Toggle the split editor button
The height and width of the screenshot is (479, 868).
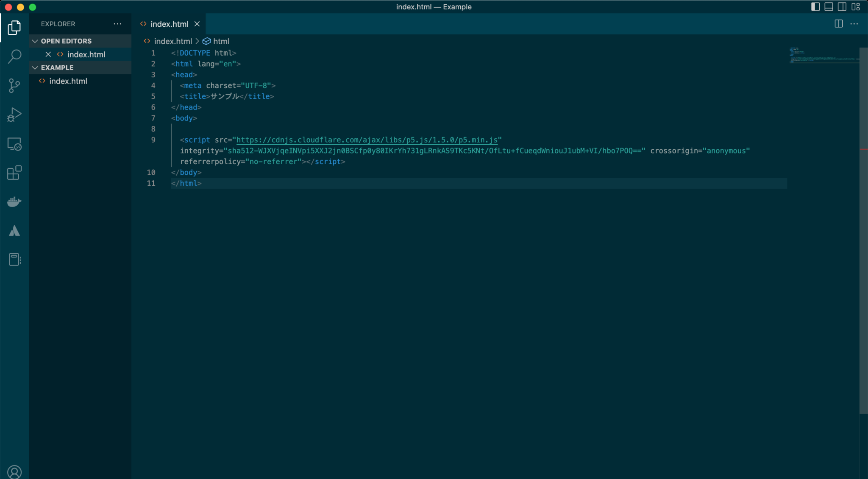tap(838, 24)
